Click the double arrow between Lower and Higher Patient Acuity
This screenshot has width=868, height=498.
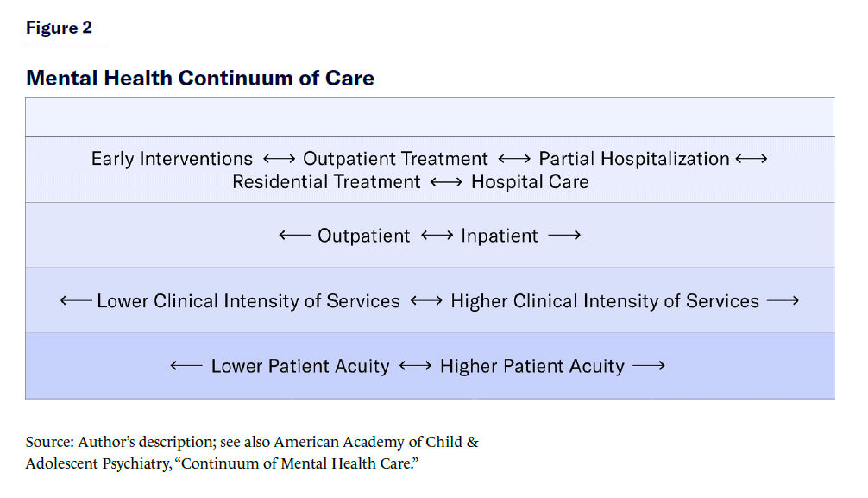[x=415, y=366]
